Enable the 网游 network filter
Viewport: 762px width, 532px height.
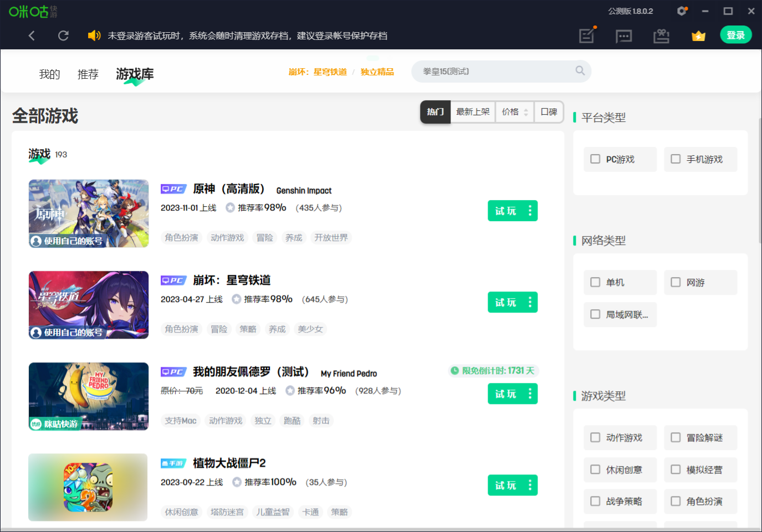point(676,282)
